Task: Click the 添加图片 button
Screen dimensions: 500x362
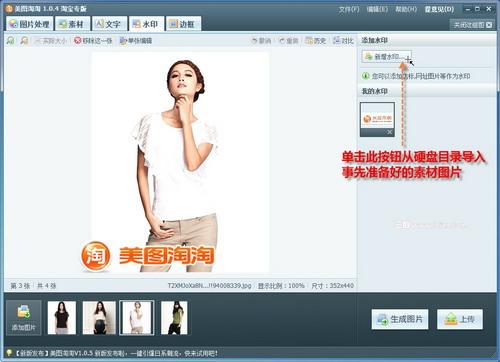Action: point(24,318)
